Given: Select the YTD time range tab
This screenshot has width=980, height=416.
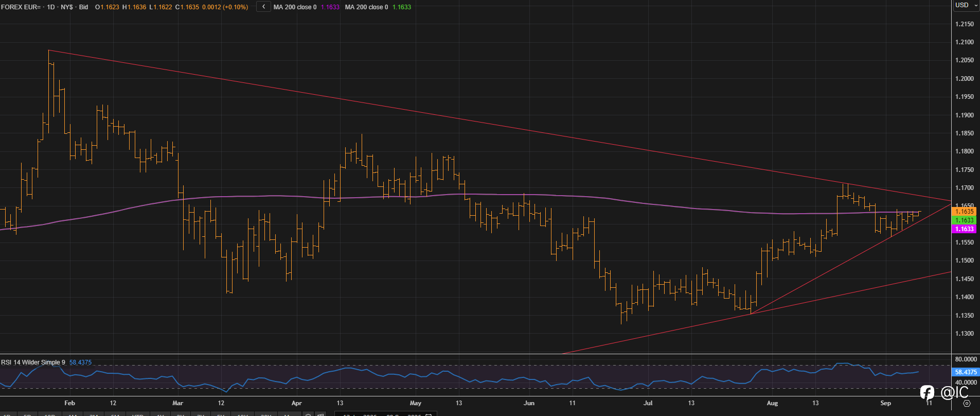Looking at the screenshot, I should click(x=137, y=414).
